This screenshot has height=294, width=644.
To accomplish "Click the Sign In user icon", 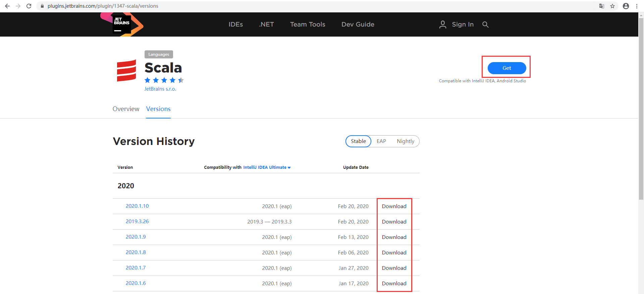I will pyautogui.click(x=443, y=24).
